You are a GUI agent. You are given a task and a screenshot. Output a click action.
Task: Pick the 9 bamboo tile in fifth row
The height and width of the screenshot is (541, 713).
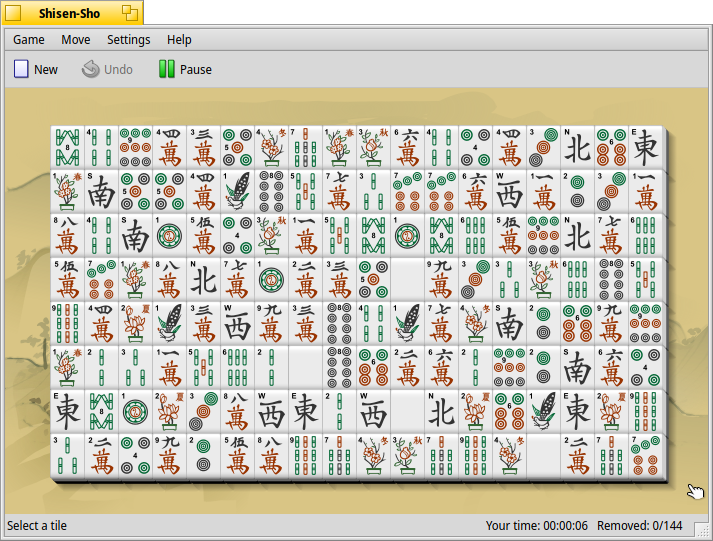(x=68, y=324)
